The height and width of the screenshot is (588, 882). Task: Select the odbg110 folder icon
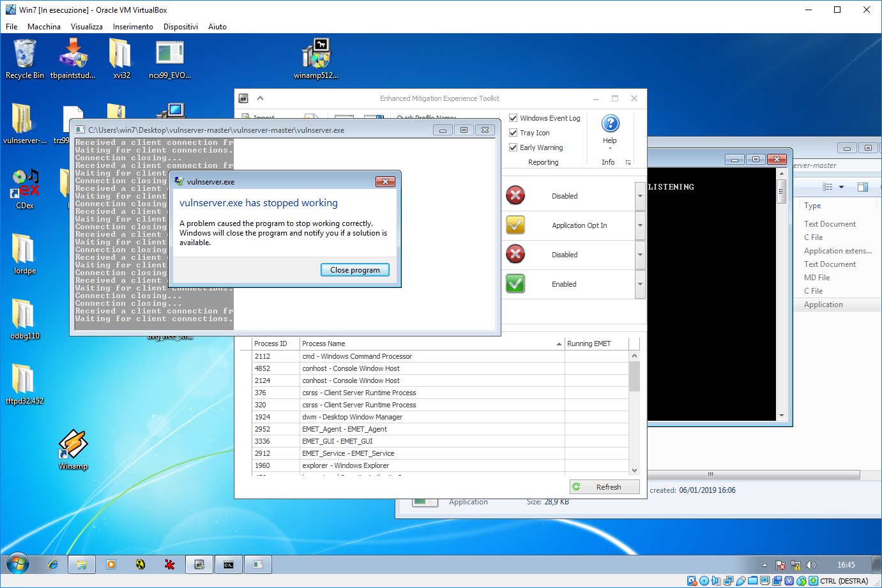click(25, 319)
